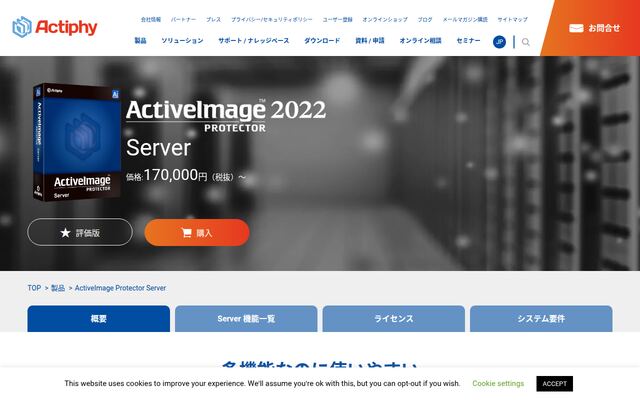The width and height of the screenshot is (640, 400).
Task: Open the ソリューション menu
Action: (x=182, y=40)
